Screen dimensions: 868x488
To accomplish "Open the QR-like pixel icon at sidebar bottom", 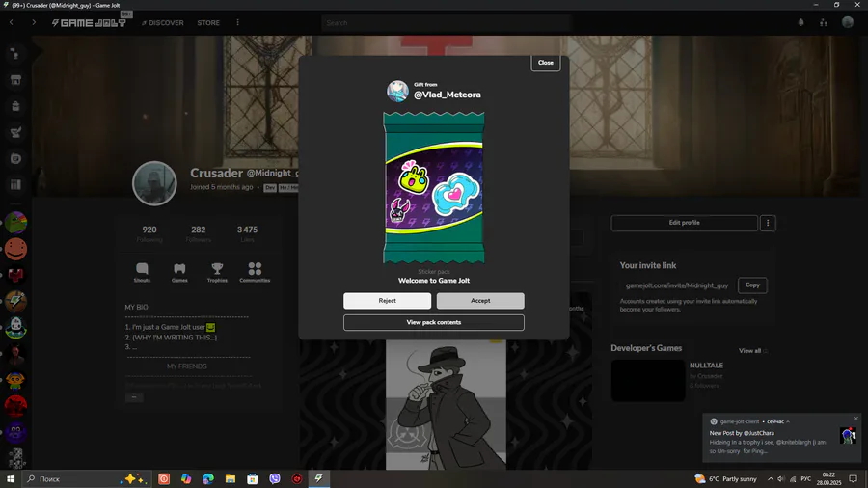I will 15,458.
